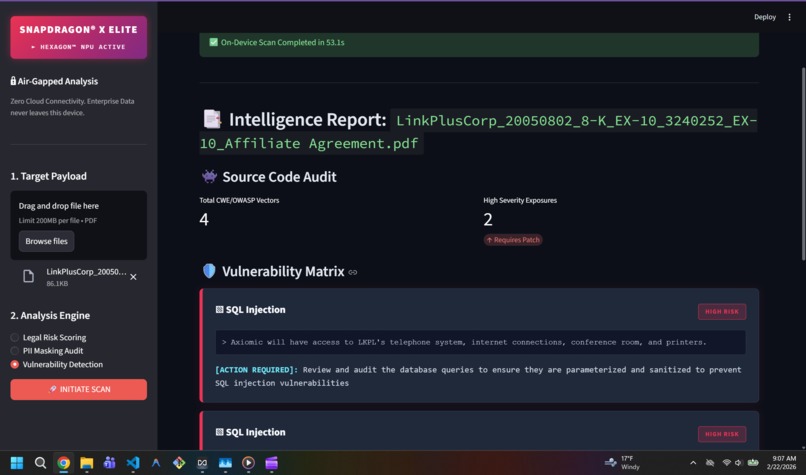Open the Windows Start menu

click(17, 463)
